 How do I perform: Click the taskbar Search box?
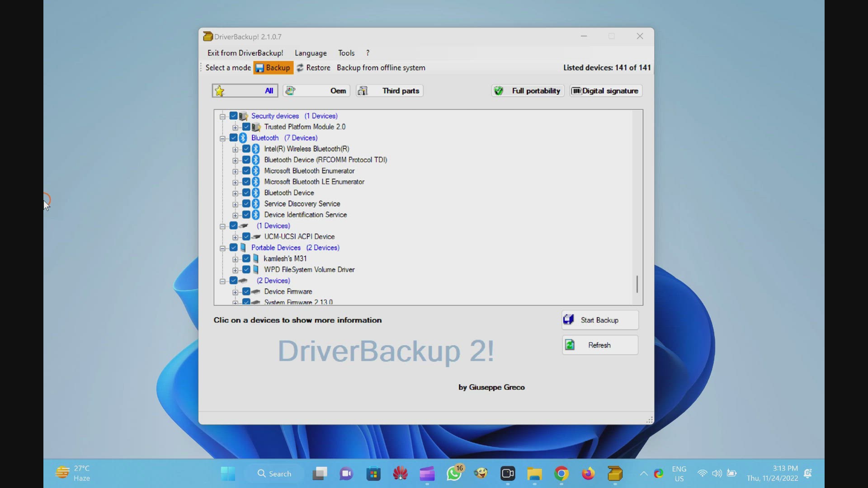(x=274, y=474)
